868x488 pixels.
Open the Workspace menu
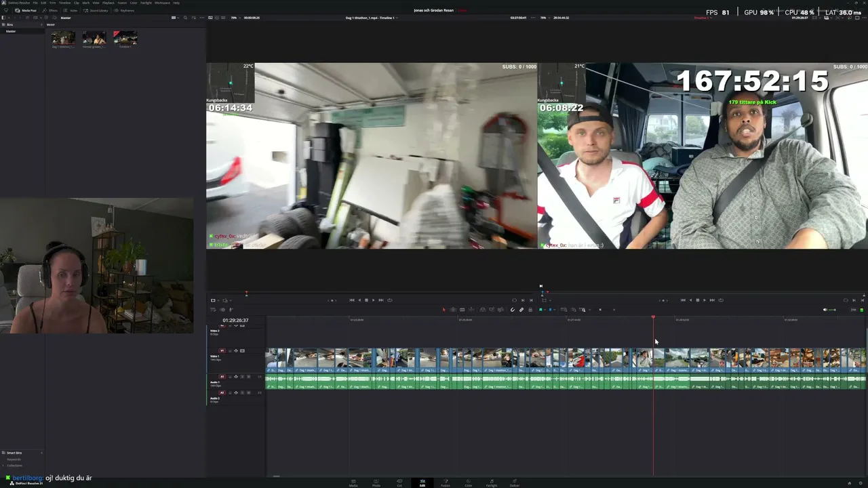coord(162,3)
